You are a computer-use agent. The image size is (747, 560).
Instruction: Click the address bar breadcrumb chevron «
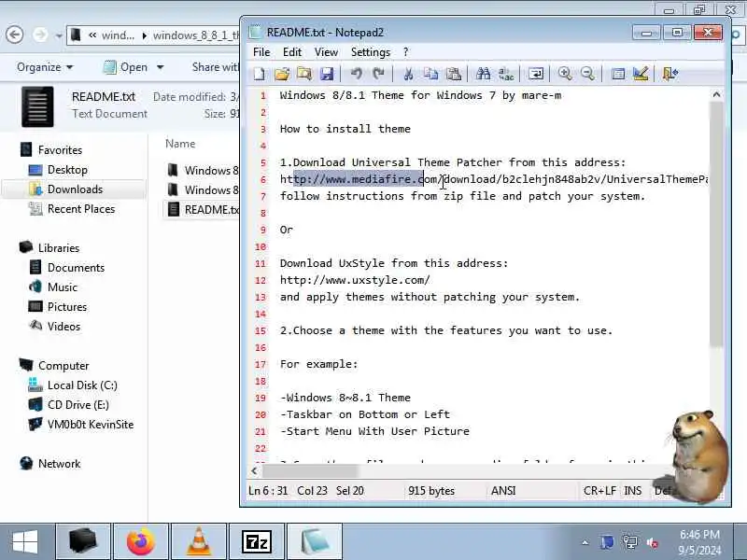coord(92,35)
